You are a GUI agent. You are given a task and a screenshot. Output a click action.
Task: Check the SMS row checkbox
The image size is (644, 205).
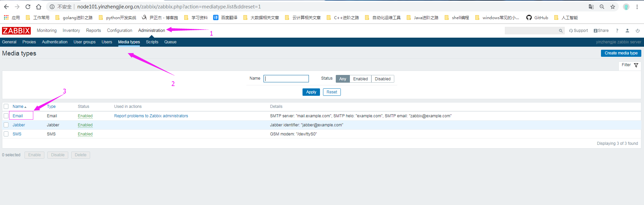coord(6,134)
